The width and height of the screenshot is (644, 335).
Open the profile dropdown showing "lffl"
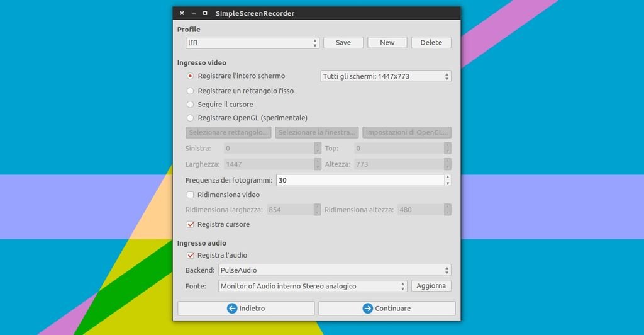[x=252, y=43]
